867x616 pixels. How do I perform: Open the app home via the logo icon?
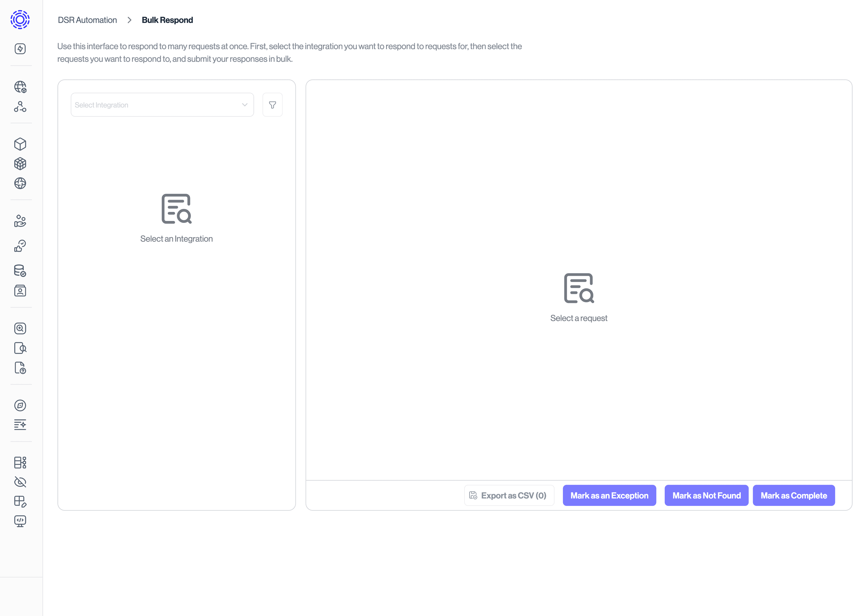click(x=20, y=19)
